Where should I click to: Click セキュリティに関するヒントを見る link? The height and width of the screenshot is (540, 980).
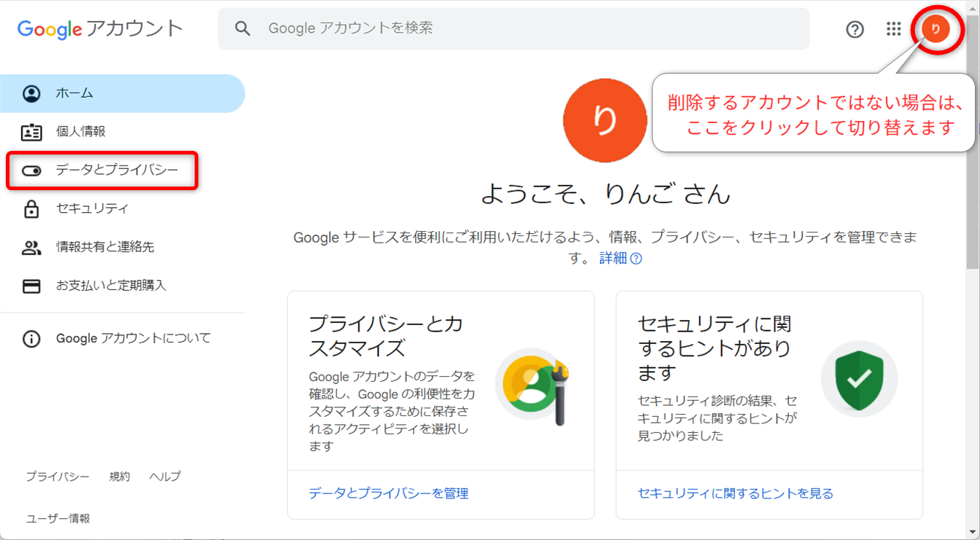tap(735, 494)
